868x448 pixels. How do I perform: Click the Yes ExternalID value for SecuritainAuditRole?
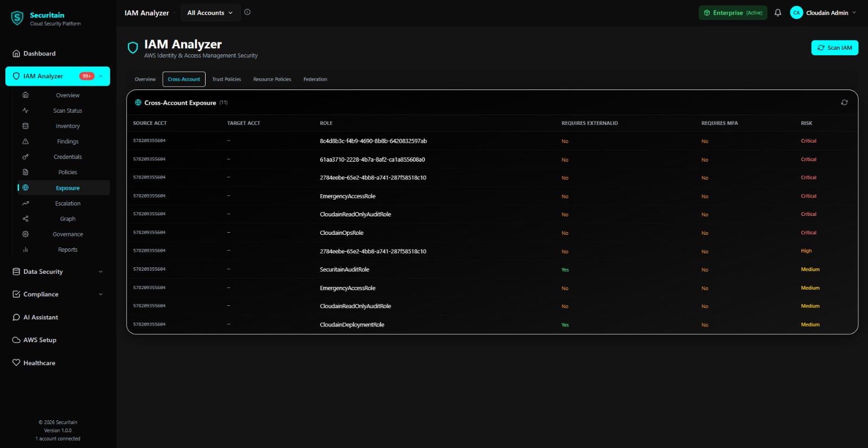pos(565,270)
